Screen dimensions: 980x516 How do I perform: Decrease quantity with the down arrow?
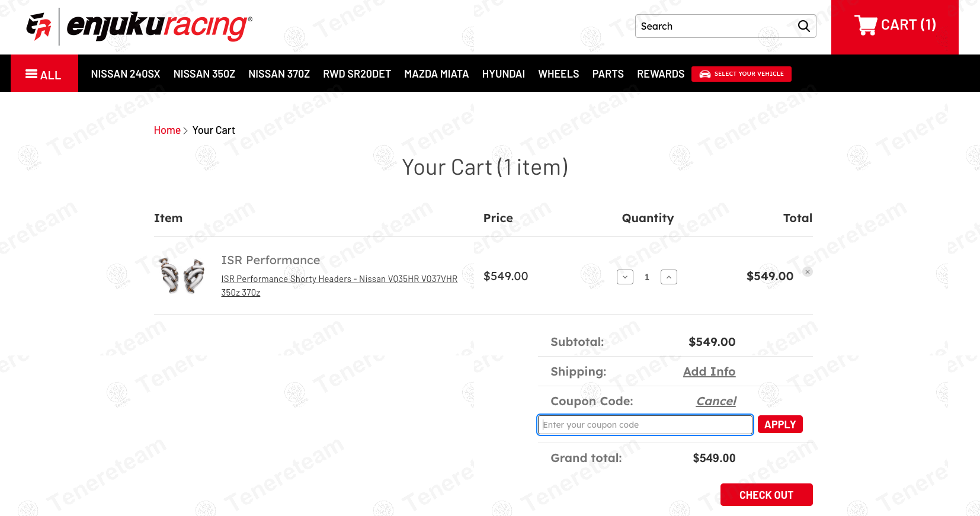point(625,277)
